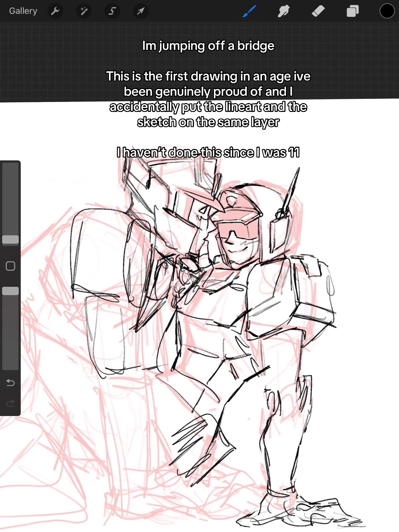The height and width of the screenshot is (532, 399).
Task: Open the black active color swatch
Action: 387,11
